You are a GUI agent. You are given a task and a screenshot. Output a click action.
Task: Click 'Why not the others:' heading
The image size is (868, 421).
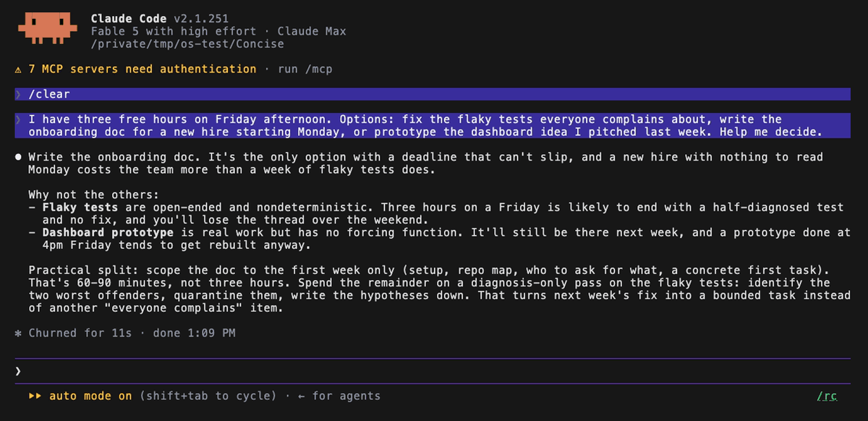point(94,195)
